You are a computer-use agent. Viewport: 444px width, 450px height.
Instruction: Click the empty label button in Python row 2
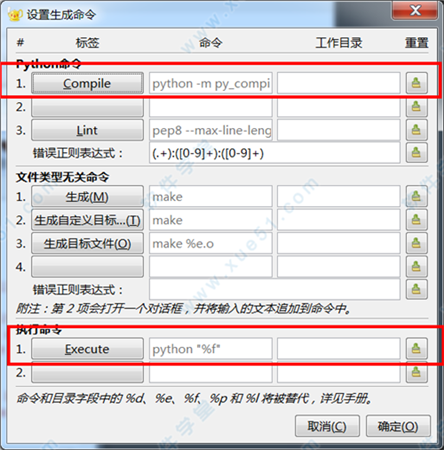pyautogui.click(x=87, y=106)
